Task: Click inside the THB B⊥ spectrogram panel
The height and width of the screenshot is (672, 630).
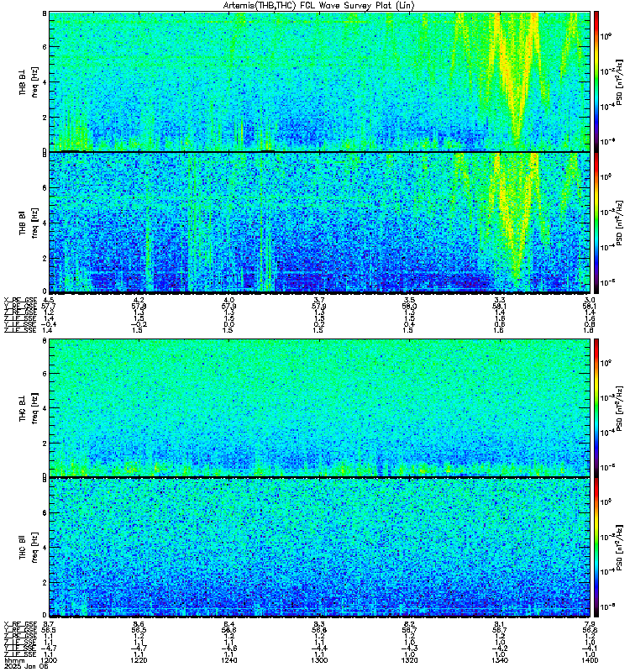Action: click(x=319, y=81)
